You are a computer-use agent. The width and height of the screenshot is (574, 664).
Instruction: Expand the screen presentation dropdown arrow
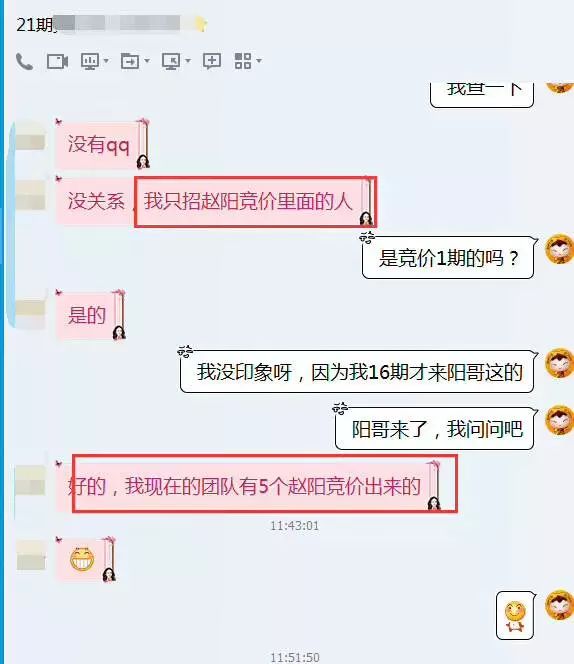[x=106, y=61]
